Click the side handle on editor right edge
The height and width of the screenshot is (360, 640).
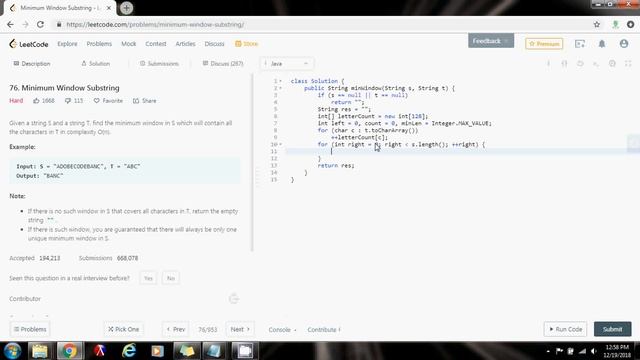(633, 143)
